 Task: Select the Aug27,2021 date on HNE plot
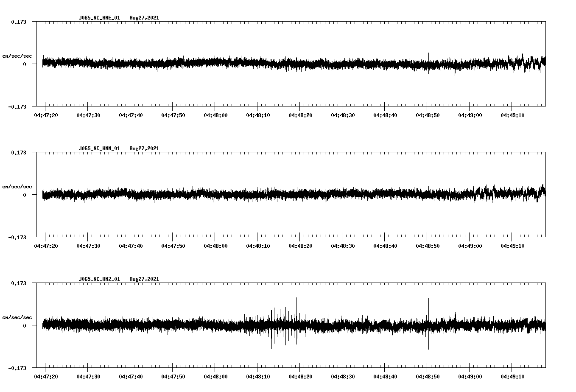[144, 18]
